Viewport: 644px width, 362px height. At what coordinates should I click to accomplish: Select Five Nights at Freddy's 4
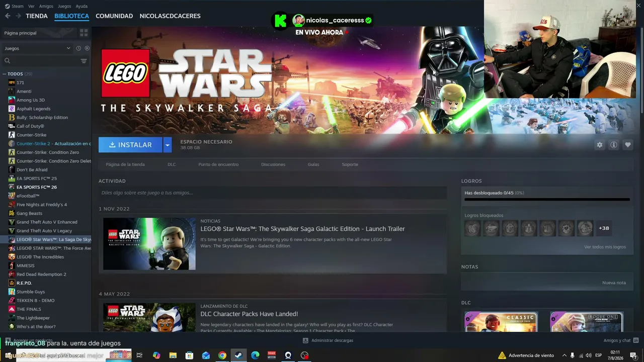pos(42,205)
